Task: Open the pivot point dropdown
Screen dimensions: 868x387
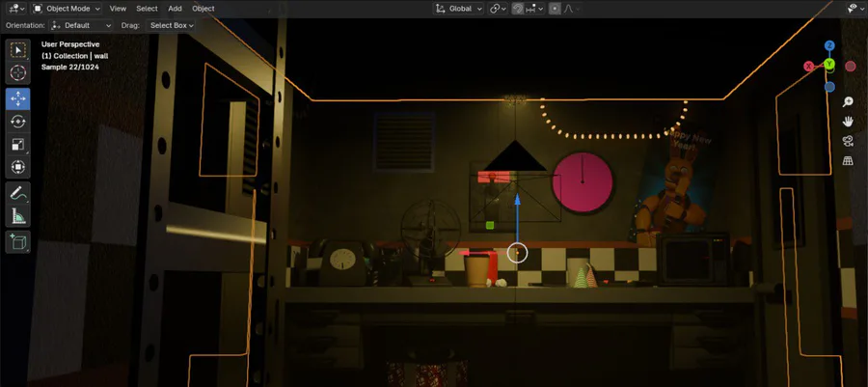Action: 498,9
